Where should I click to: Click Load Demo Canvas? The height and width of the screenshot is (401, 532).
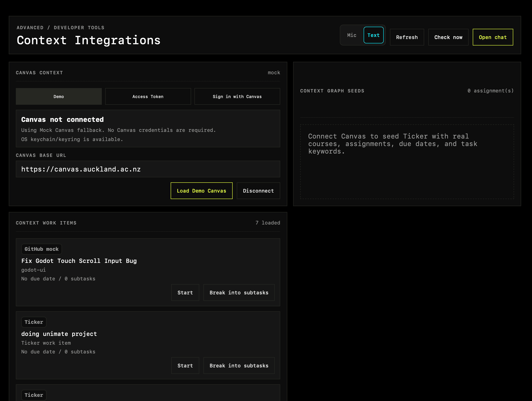click(202, 191)
